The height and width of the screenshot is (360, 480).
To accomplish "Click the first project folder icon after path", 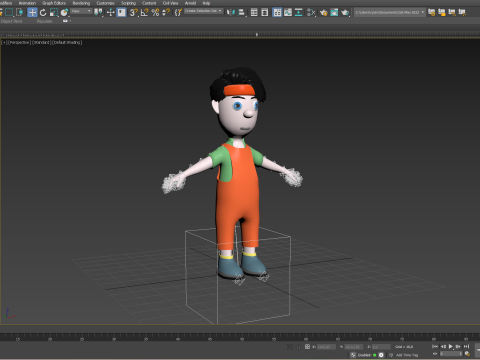I will point(432,12).
